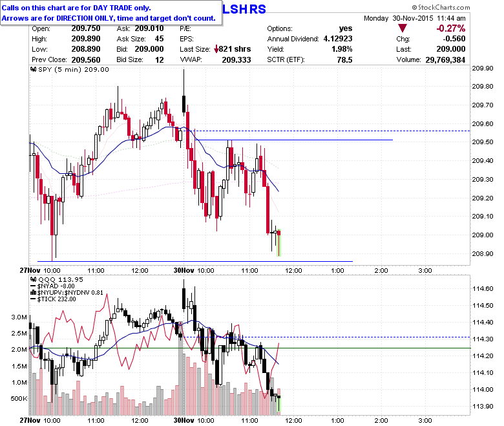Click the 'QQQ 113.95' legend label

(x=61, y=279)
